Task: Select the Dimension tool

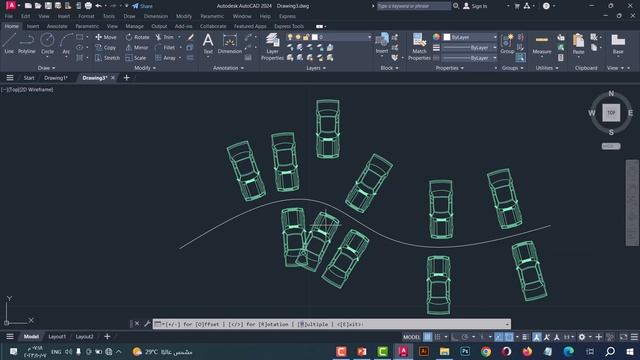Action: point(230,44)
